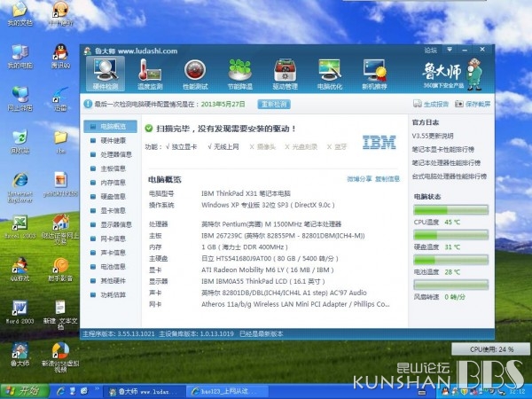Click the 风扇转速 progress bar
Image resolution: width=532 pixels, height=399 pixels.
point(451,285)
